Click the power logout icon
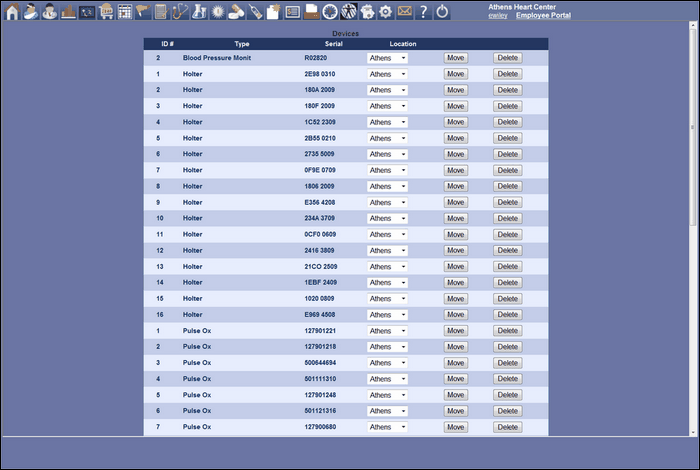The width and height of the screenshot is (700, 470). 442,12
